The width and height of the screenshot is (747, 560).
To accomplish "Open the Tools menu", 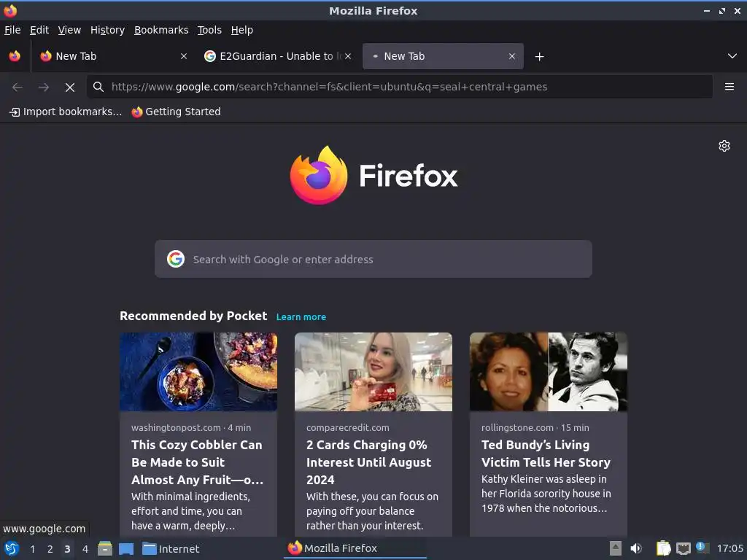I will point(209,30).
